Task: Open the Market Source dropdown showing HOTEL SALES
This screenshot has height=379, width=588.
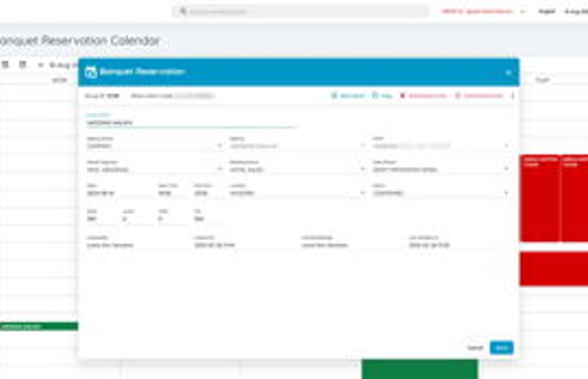Action: click(298, 169)
